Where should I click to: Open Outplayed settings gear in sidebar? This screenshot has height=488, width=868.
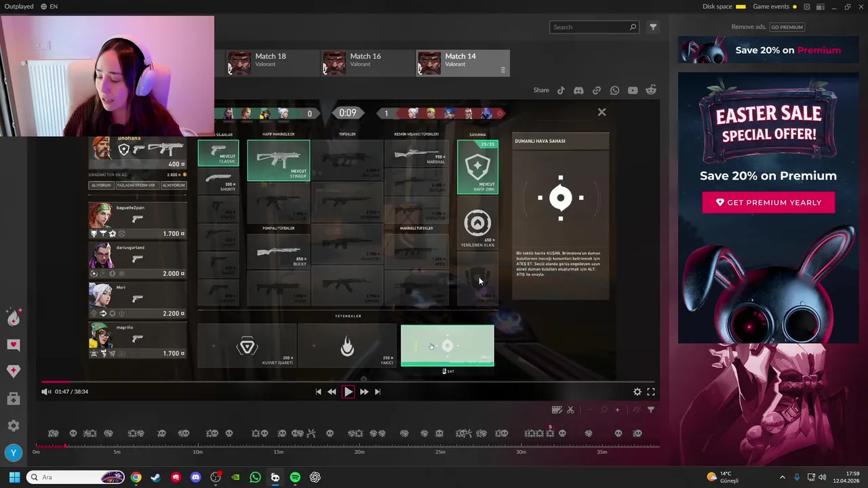pos(14,426)
